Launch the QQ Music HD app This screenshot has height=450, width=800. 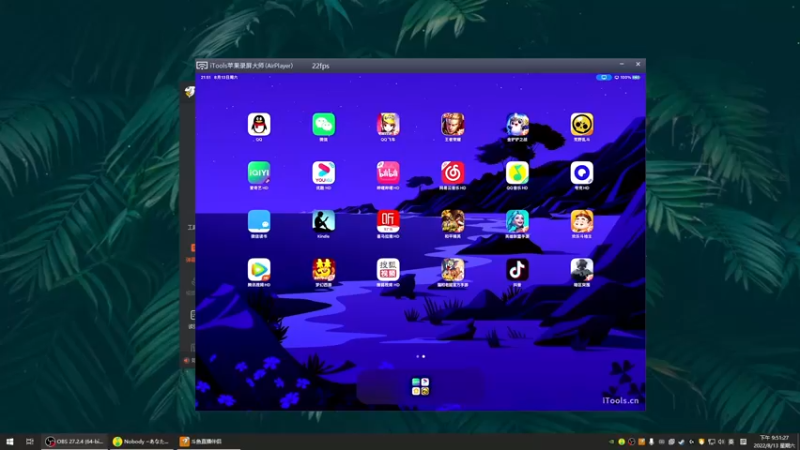click(x=517, y=173)
